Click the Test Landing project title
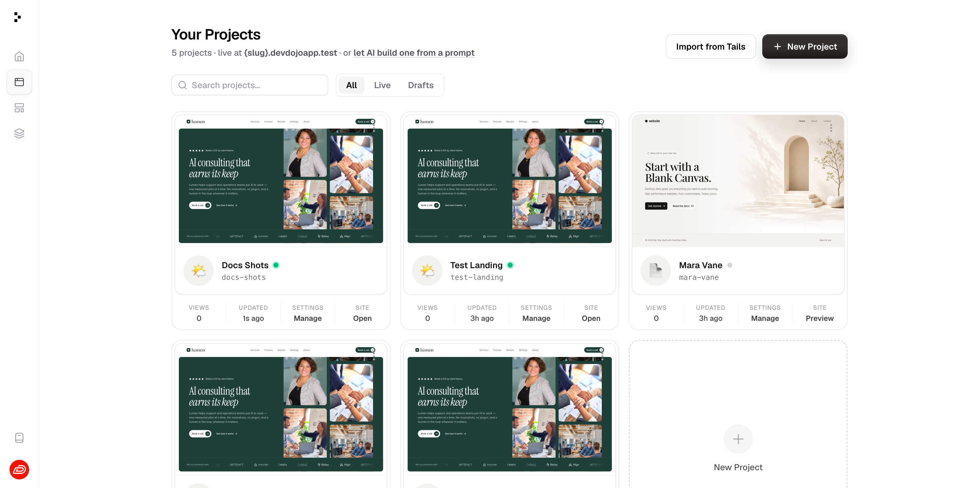Viewport: 980px width, 488px height. tap(476, 265)
